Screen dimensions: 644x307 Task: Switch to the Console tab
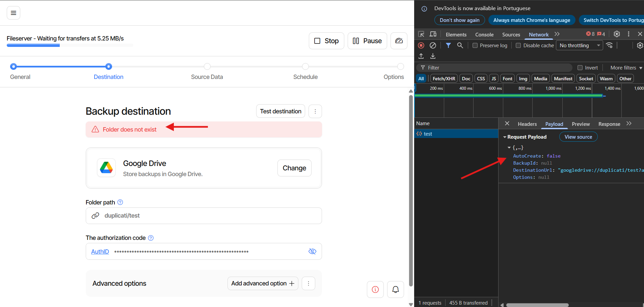pyautogui.click(x=484, y=34)
